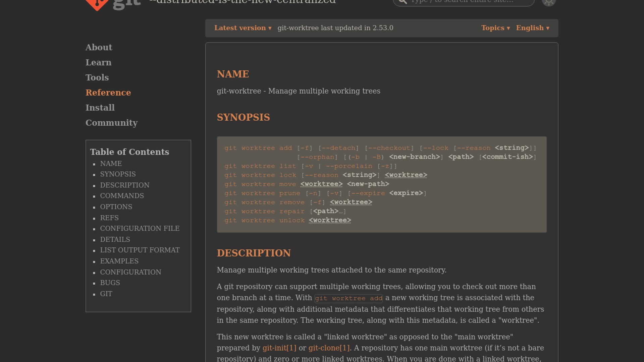The width and height of the screenshot is (644, 362).
Task: Toggle the dark mode theme button
Action: pos(549,2)
